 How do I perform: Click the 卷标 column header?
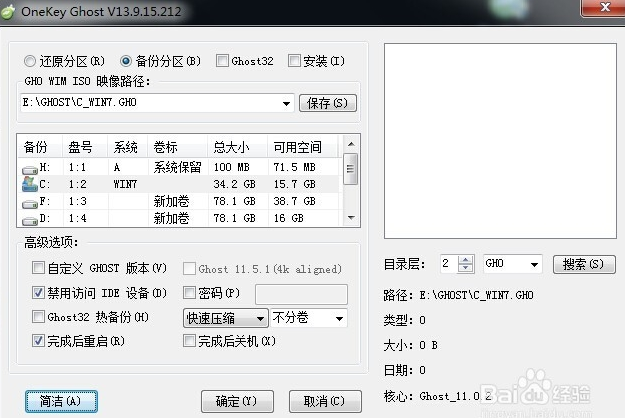178,147
